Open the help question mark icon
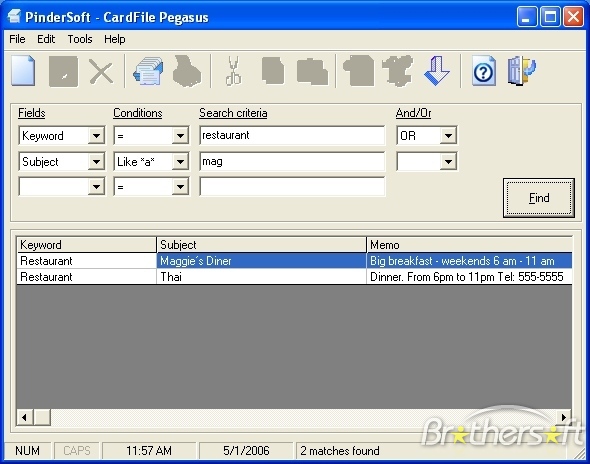 tap(484, 71)
